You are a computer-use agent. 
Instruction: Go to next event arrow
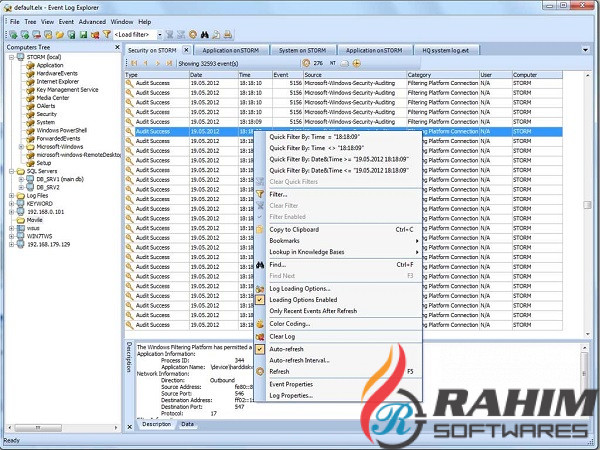click(x=157, y=63)
